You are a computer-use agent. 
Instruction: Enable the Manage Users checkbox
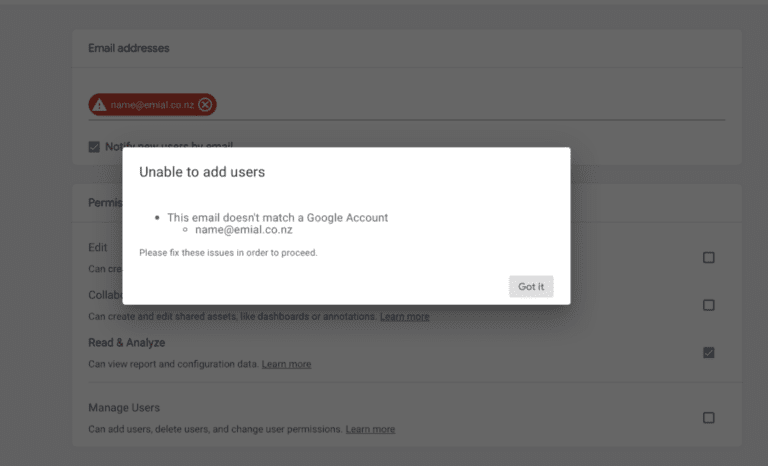(x=708, y=417)
